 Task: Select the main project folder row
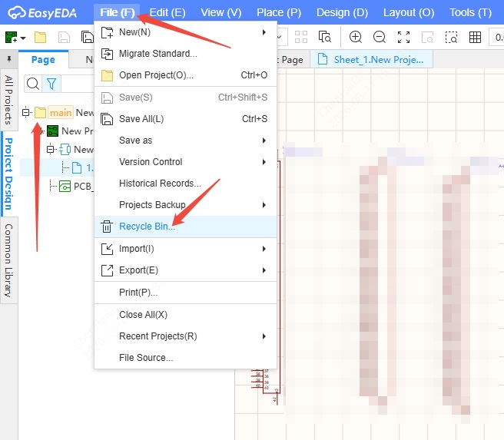click(58, 113)
